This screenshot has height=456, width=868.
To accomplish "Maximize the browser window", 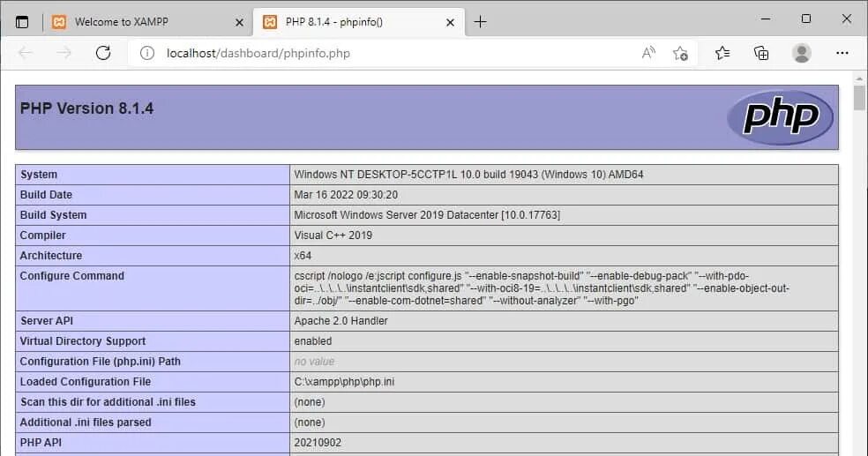I will pyautogui.click(x=806, y=19).
